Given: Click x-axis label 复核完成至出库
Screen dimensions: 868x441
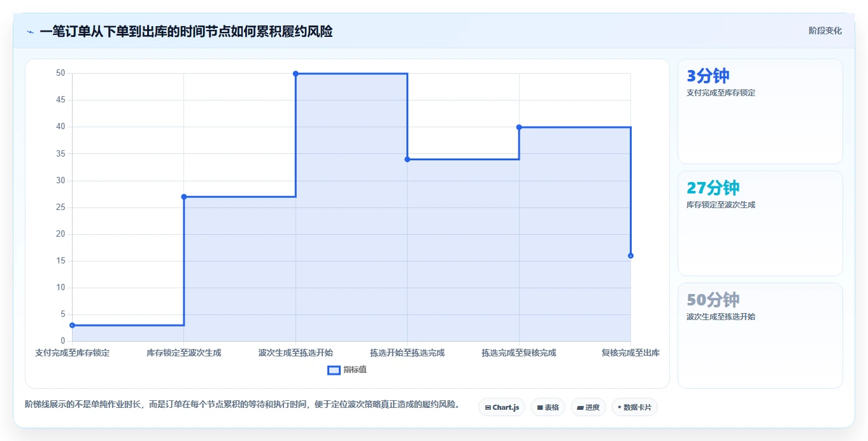Looking at the screenshot, I should (x=630, y=353).
